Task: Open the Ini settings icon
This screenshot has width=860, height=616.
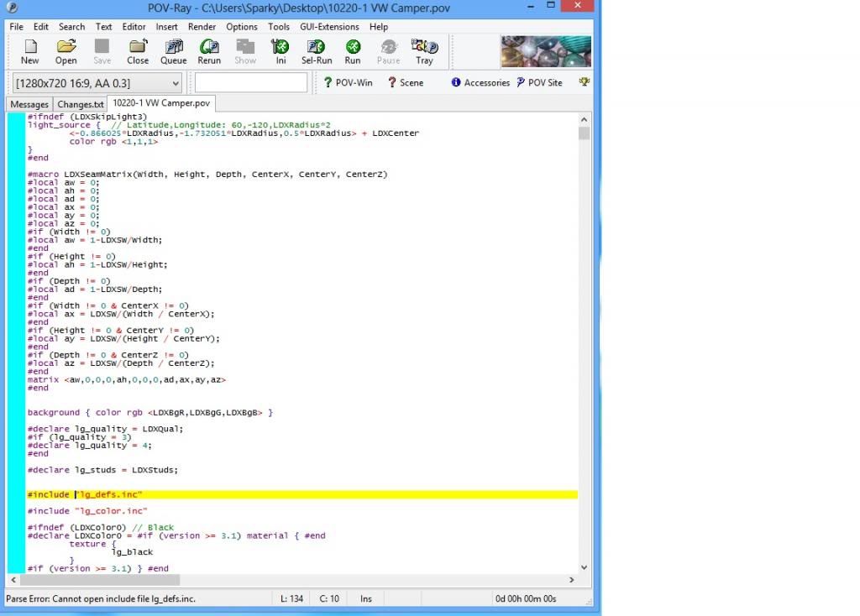Action: pyautogui.click(x=281, y=51)
